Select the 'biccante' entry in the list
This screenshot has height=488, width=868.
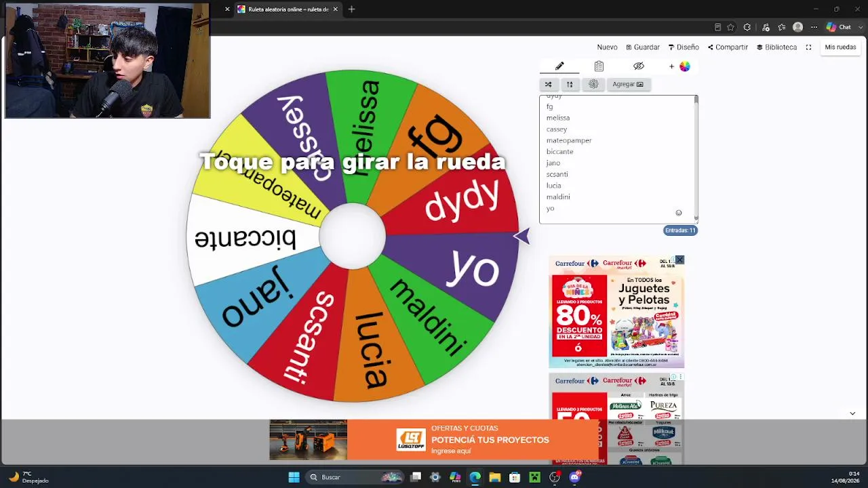tap(559, 152)
